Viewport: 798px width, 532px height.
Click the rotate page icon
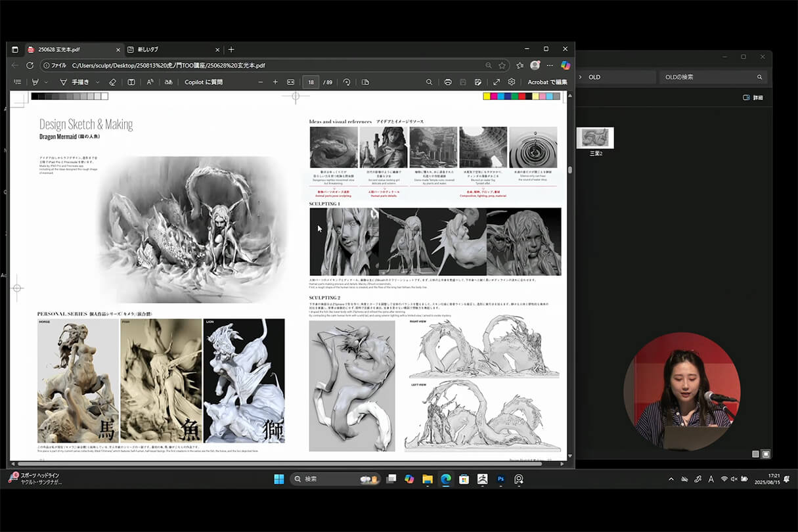point(347,82)
